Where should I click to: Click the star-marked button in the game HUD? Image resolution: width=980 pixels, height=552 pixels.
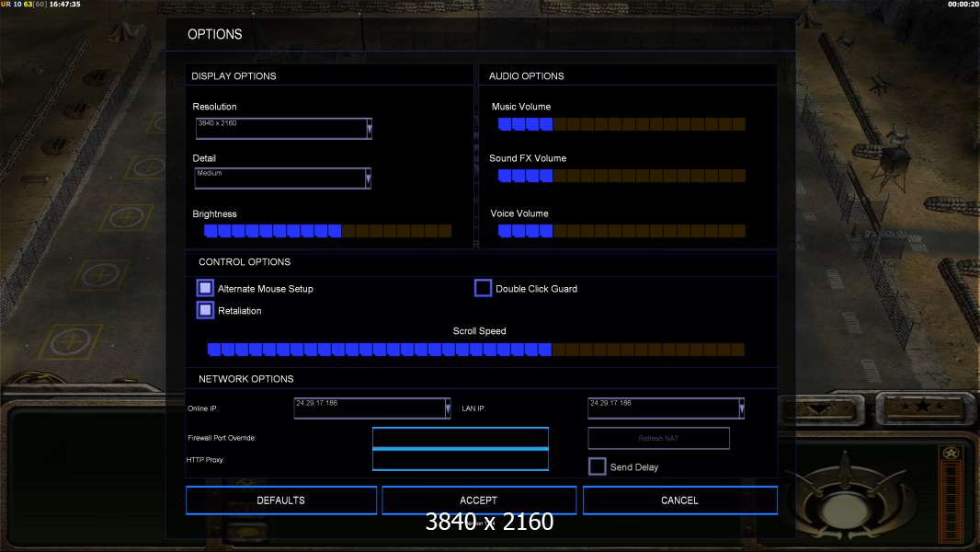coord(922,408)
